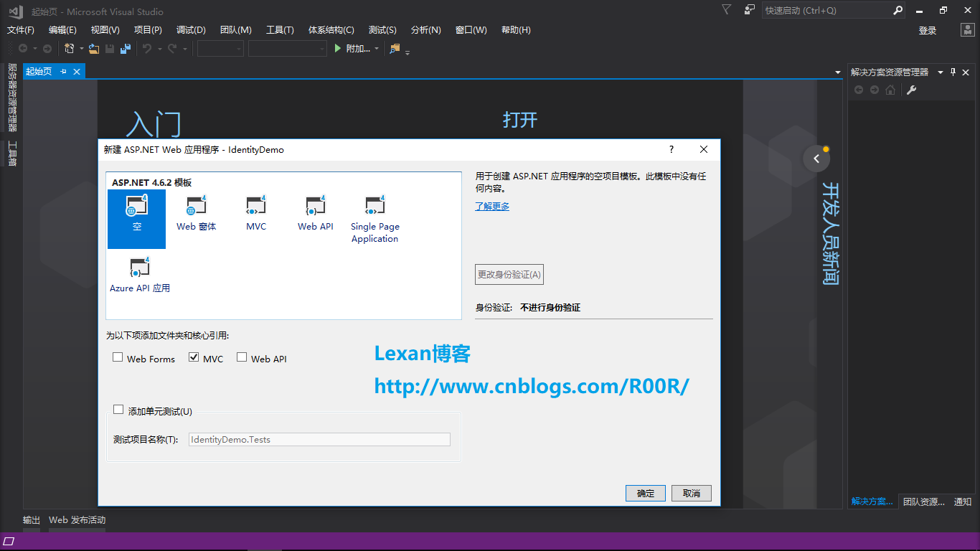The height and width of the screenshot is (551, 980).
Task: Open the 了解更多 link
Action: (x=492, y=207)
